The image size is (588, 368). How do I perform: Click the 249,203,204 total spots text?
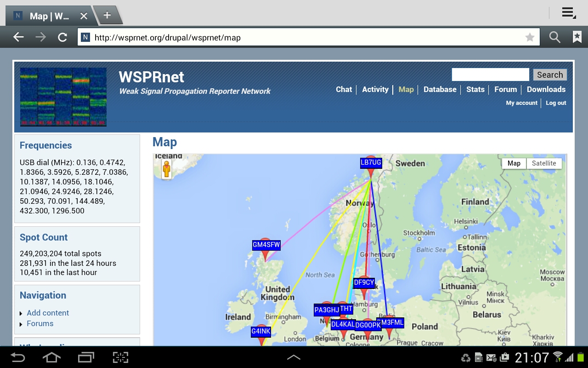pyautogui.click(x=61, y=253)
